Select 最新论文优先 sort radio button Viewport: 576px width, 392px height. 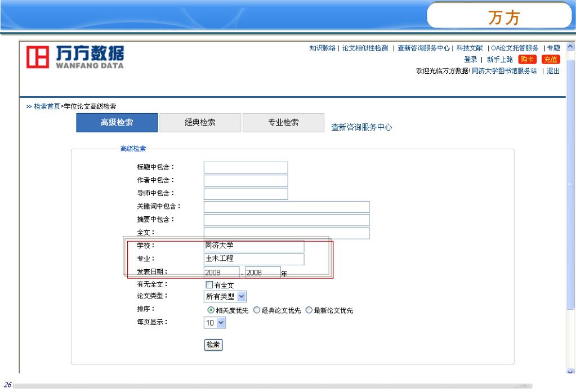[x=309, y=310]
